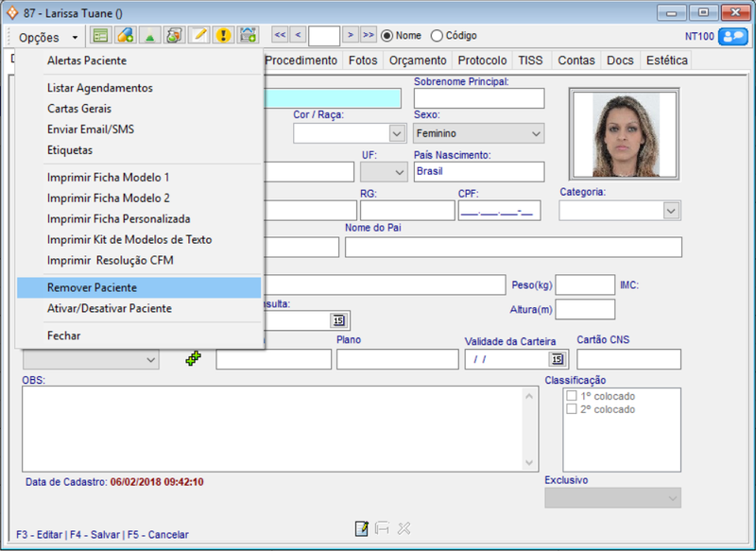
Task: Jump to first record with << button
Action: (x=280, y=36)
